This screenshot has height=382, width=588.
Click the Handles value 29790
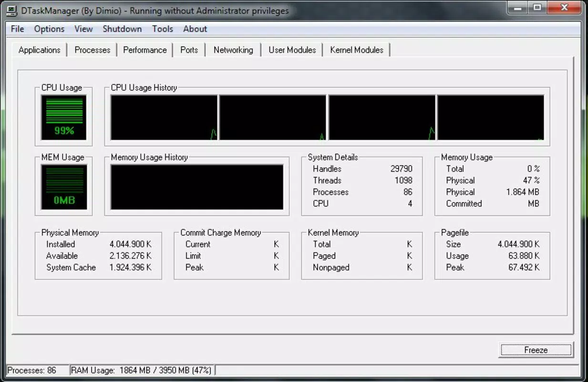pos(402,169)
